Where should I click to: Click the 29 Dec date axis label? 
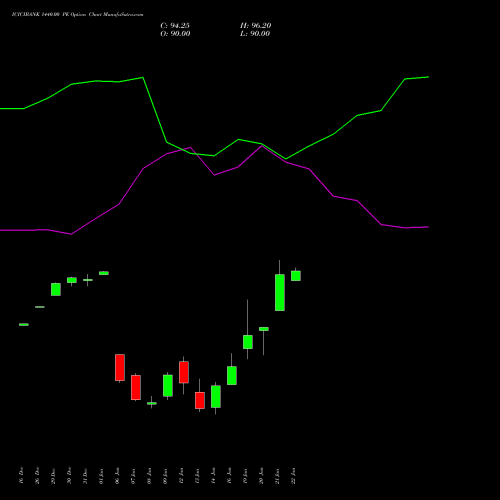[53, 476]
